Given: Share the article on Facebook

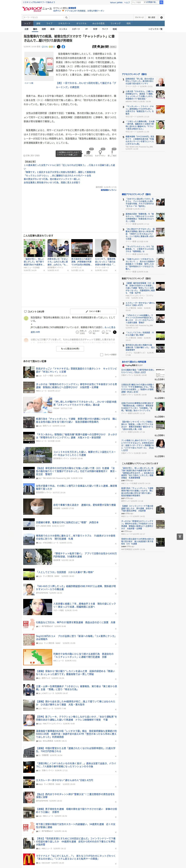Looking at the screenshot, I should pyautogui.click(x=63, y=47).
